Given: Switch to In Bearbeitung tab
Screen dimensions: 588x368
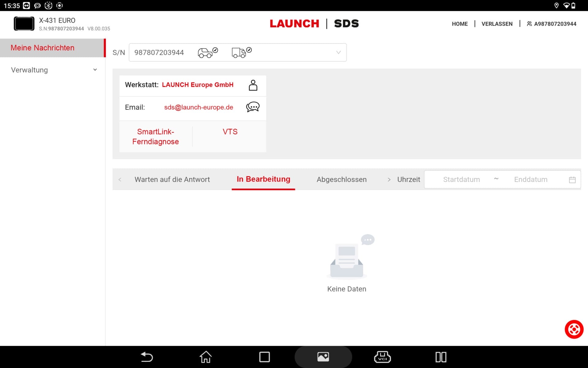Looking at the screenshot, I should click(x=263, y=179).
